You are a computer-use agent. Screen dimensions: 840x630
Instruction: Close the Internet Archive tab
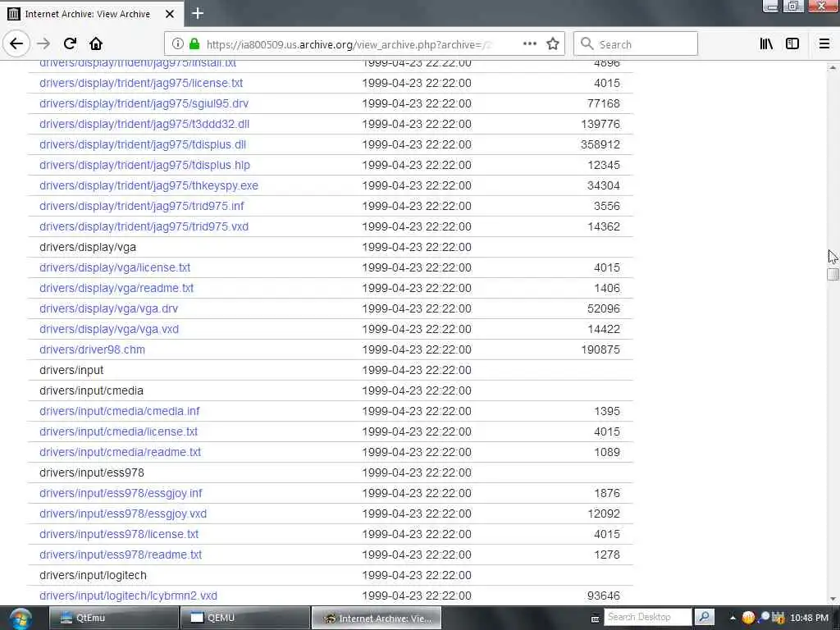169,14
